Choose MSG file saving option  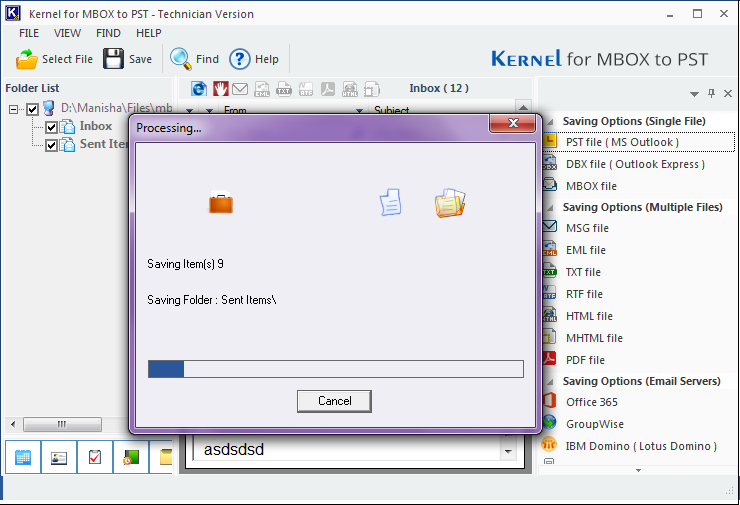pos(587,228)
